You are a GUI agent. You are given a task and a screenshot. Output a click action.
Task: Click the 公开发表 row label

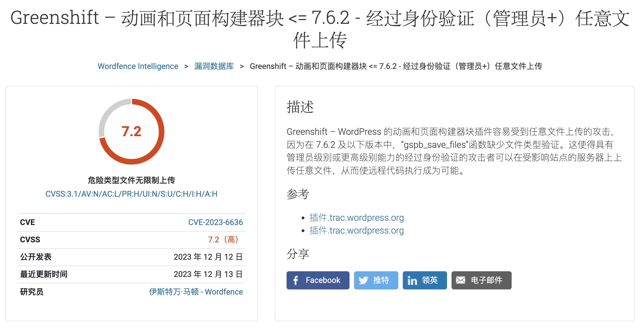coord(36,257)
